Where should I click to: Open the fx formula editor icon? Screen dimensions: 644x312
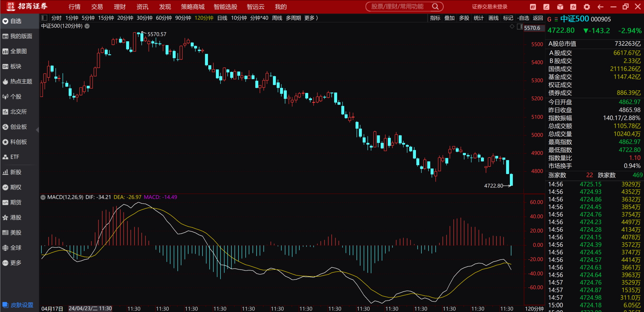573,7
